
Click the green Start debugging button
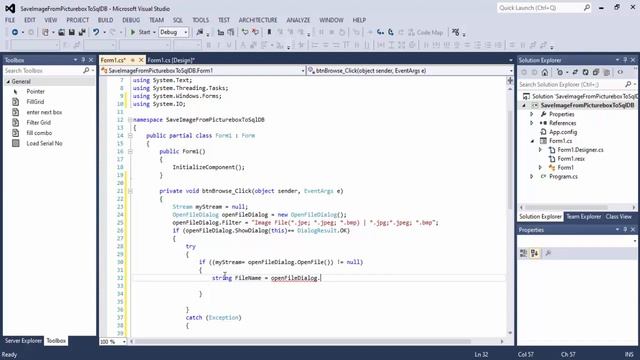tap(140, 32)
